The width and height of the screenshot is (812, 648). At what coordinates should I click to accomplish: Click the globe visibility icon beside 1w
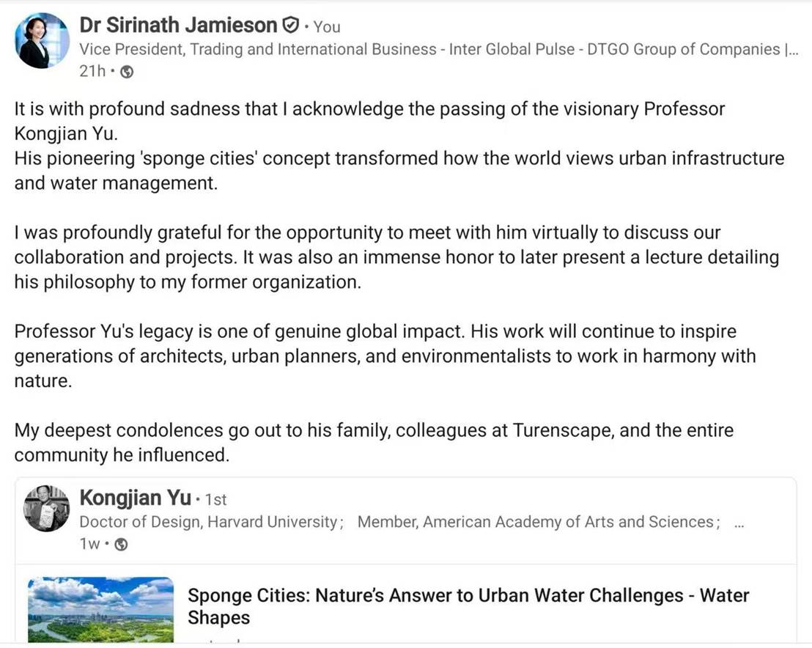pyautogui.click(x=122, y=544)
